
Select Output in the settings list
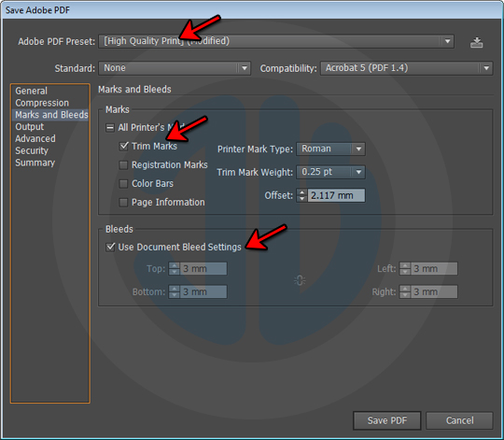[x=29, y=127]
